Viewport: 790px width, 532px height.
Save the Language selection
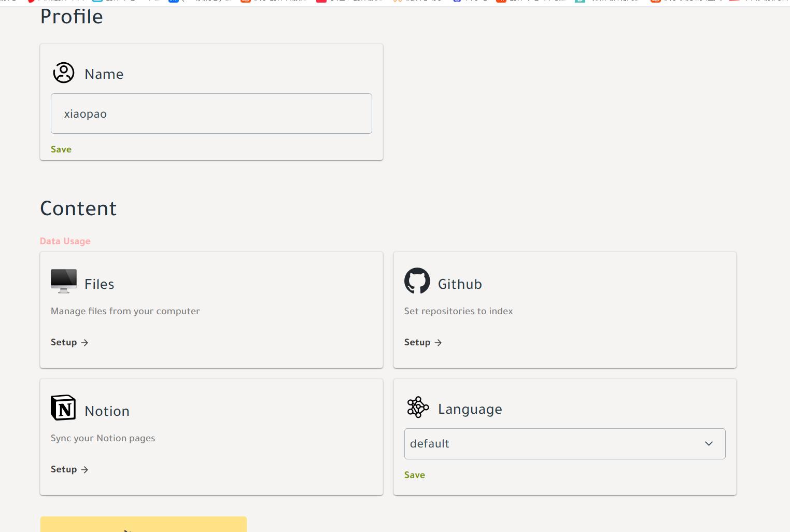415,475
